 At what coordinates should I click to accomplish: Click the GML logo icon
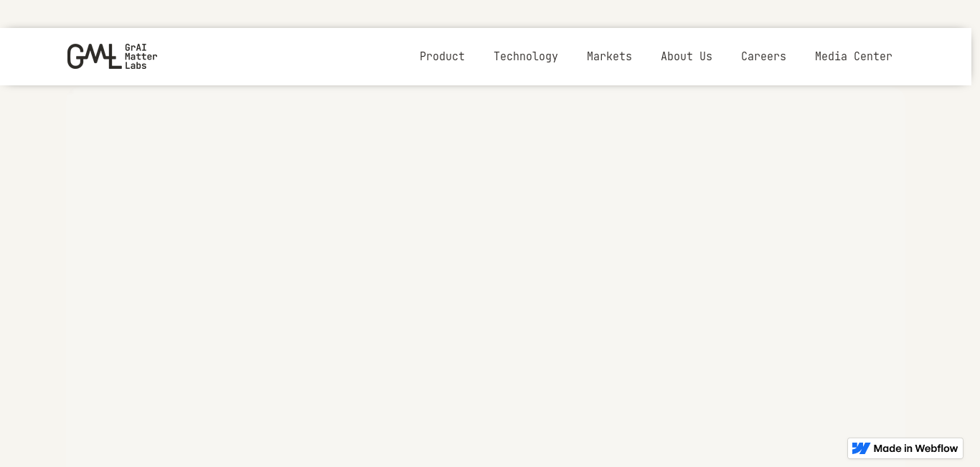pyautogui.click(x=93, y=56)
